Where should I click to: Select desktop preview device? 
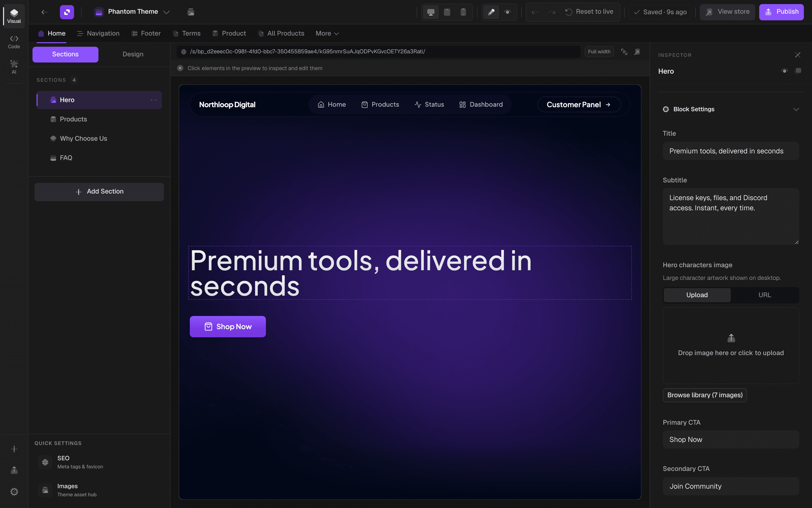pyautogui.click(x=431, y=12)
